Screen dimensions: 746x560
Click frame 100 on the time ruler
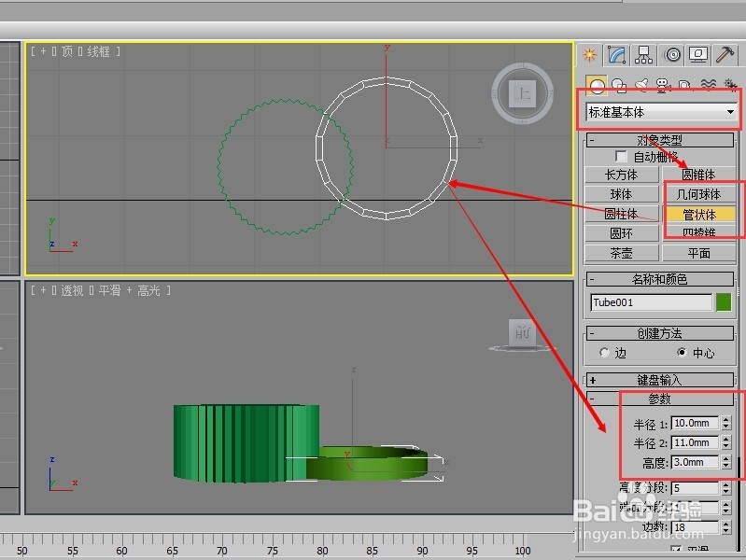[x=522, y=551]
